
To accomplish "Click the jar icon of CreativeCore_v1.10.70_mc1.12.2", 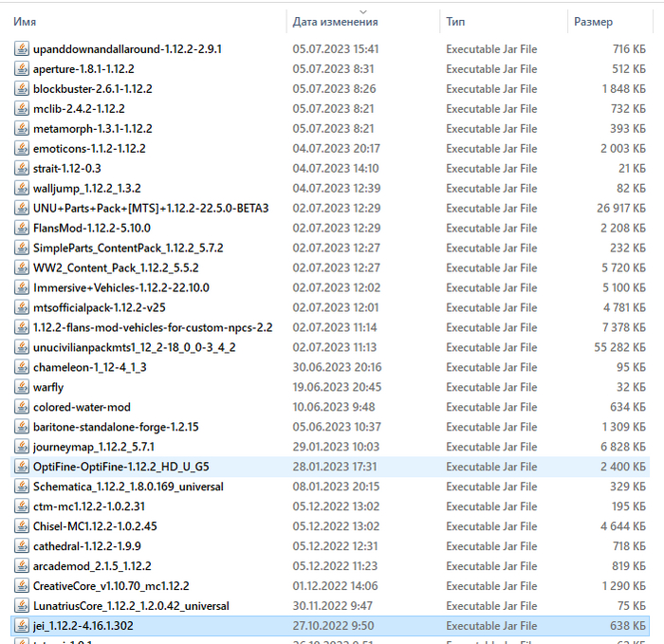I will click(22, 586).
